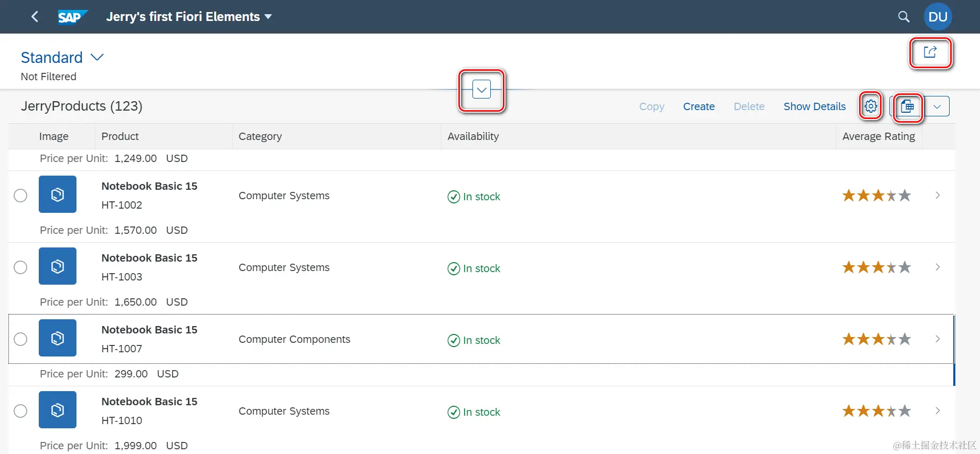Expand the collapsed header chevron button
Image resolution: width=980 pixels, height=454 pixels.
pos(481,90)
